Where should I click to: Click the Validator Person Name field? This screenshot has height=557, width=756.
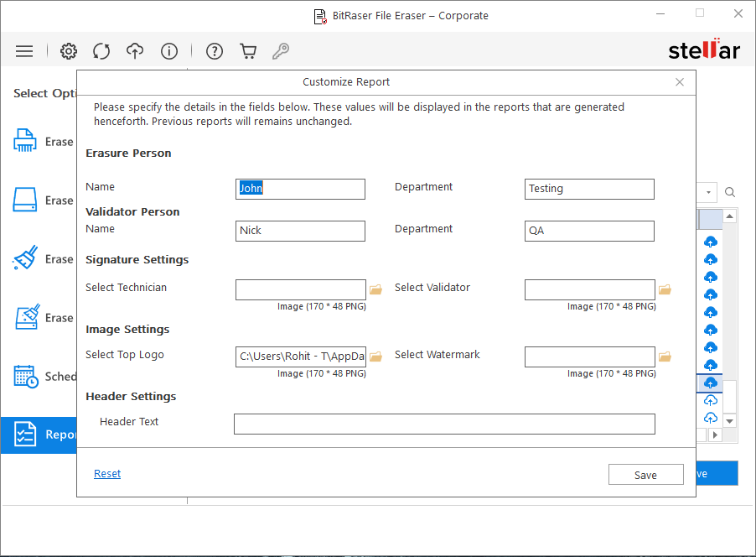coord(300,232)
